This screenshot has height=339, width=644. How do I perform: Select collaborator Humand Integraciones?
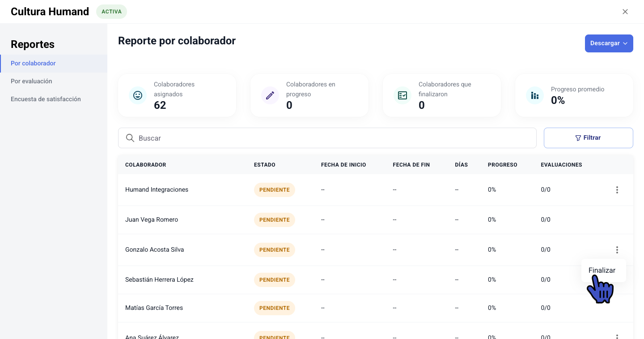point(157,190)
